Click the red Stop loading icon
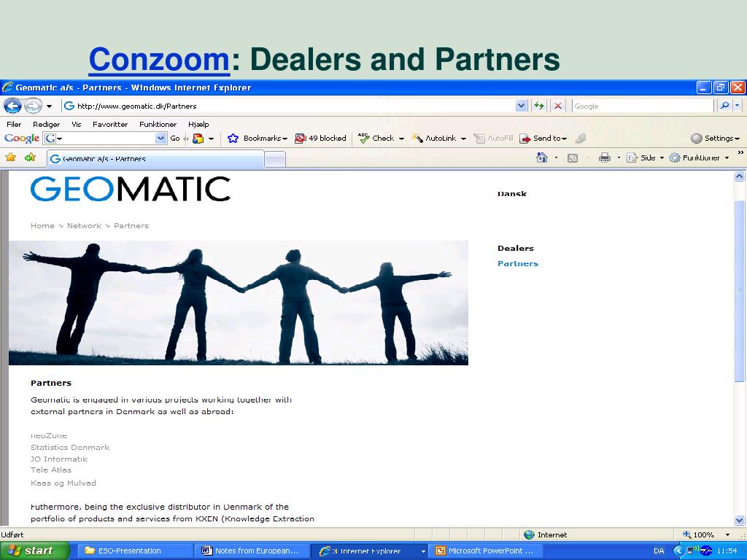Viewport: 747px width, 560px height. click(558, 106)
